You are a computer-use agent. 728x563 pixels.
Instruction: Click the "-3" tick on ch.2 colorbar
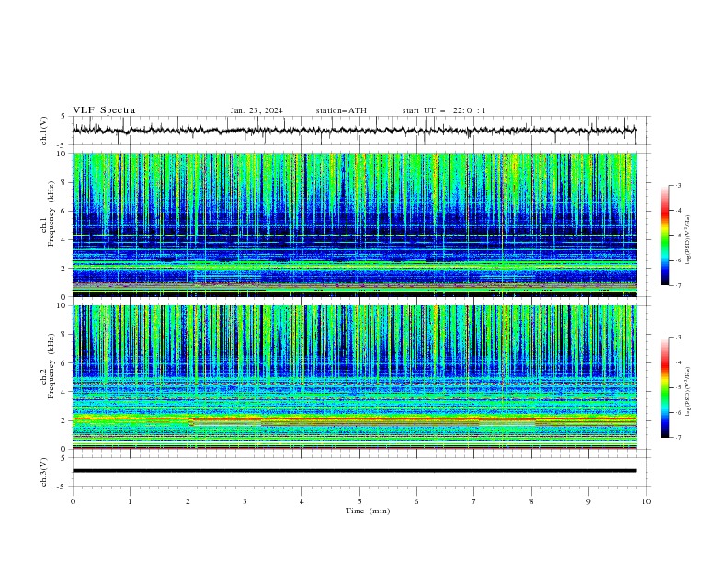(678, 338)
